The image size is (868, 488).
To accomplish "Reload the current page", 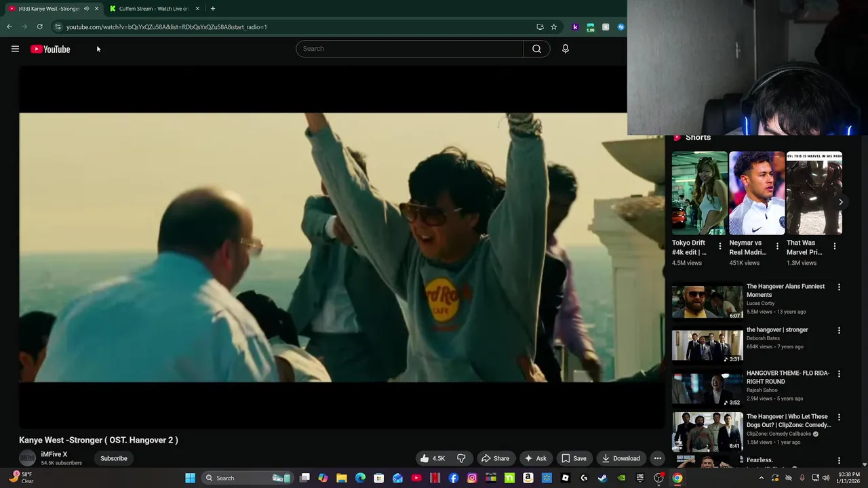I will coord(40,27).
